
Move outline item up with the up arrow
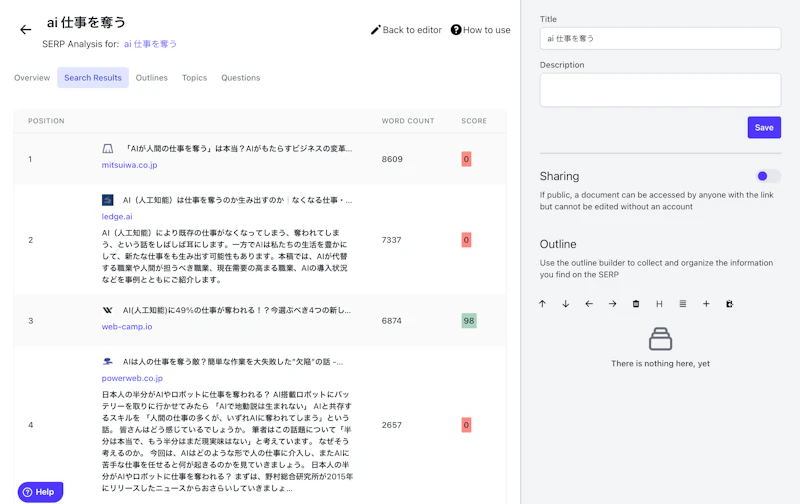(x=542, y=304)
